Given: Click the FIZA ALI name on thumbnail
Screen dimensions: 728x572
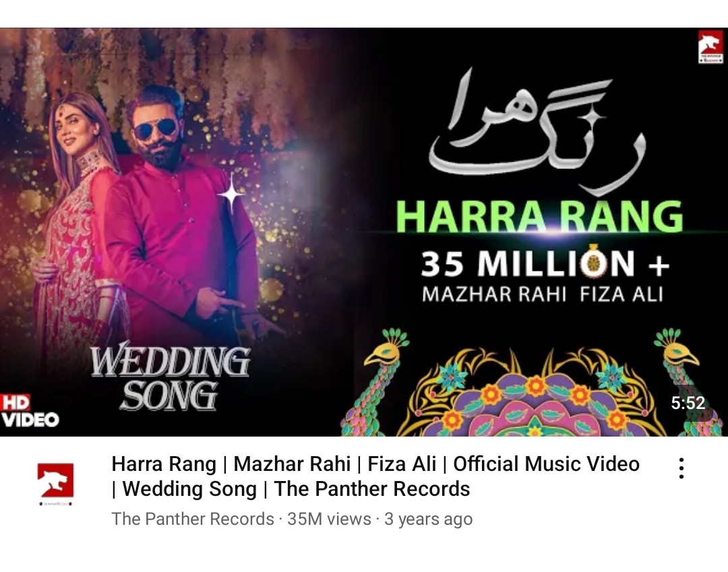Looking at the screenshot, I should pos(621,294).
